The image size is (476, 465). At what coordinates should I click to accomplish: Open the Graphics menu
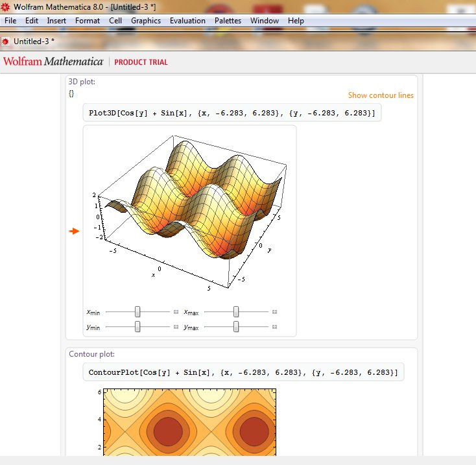click(x=145, y=21)
